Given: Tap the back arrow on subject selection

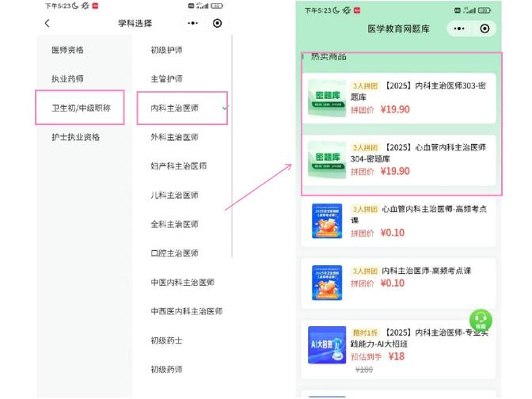Looking at the screenshot, I should click(47, 24).
